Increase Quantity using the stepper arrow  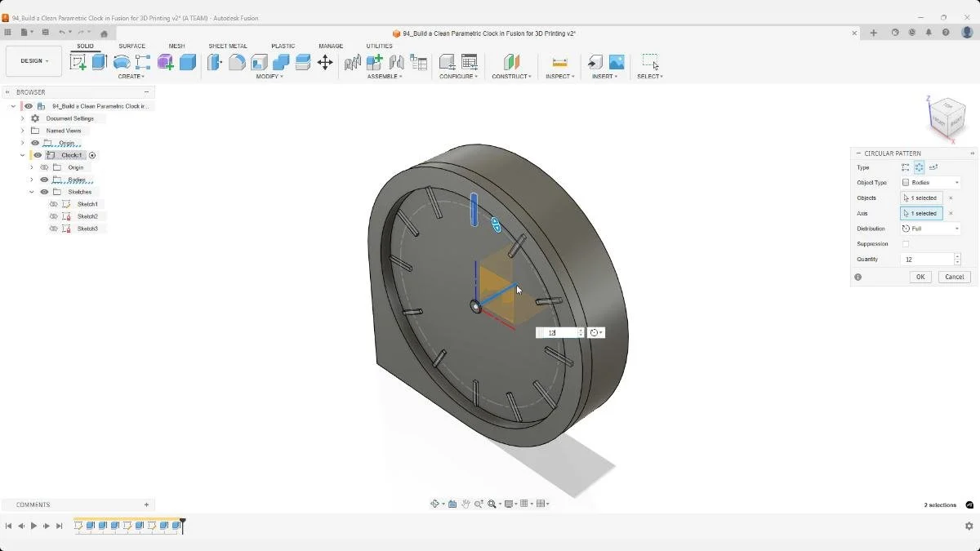coord(956,256)
